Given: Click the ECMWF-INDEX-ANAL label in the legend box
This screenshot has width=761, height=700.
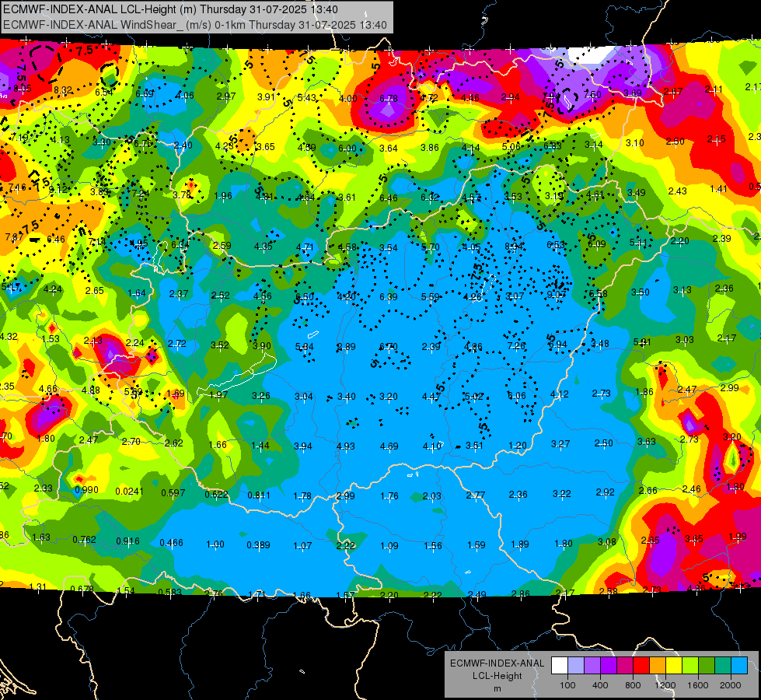Looking at the screenshot, I should tap(497, 663).
